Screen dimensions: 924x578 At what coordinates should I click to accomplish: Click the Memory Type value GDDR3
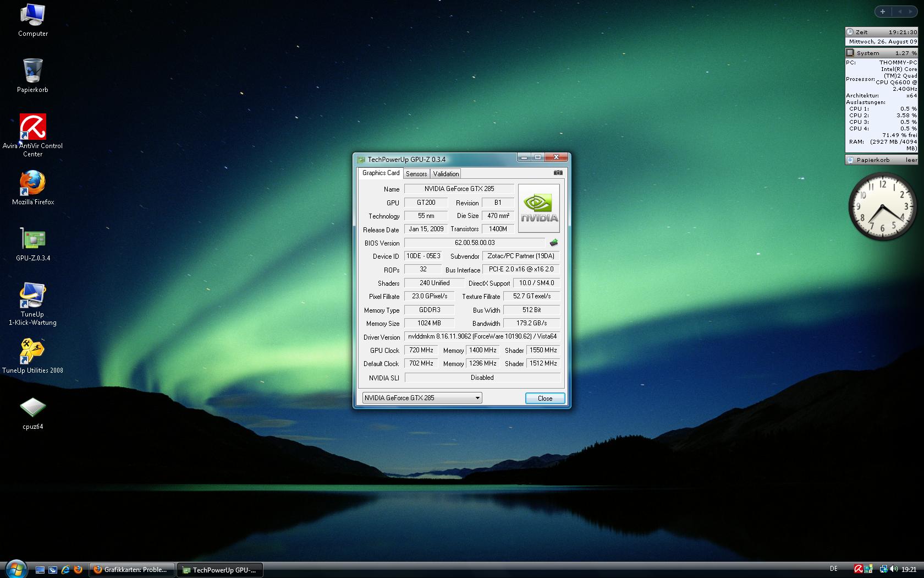point(429,310)
